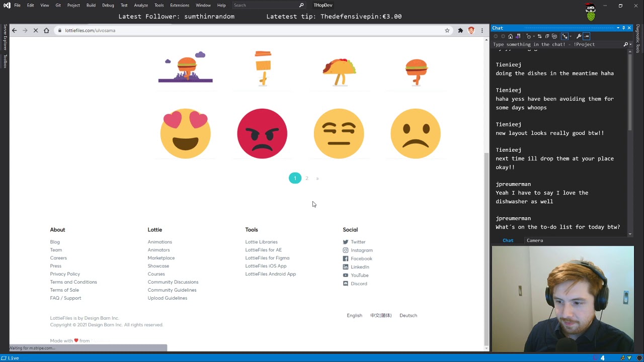644x362 pixels.
Task: Click the heart-eyes emoji animation thumbnail
Action: pos(186,133)
